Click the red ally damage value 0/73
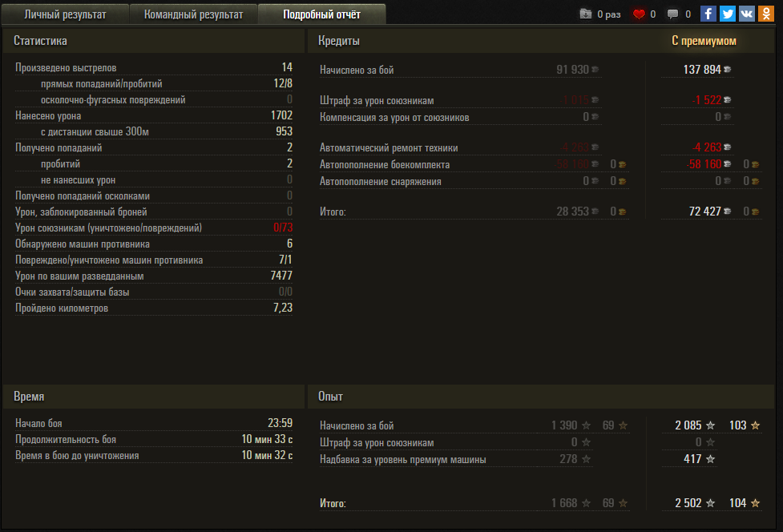783x532 pixels. pos(283,228)
